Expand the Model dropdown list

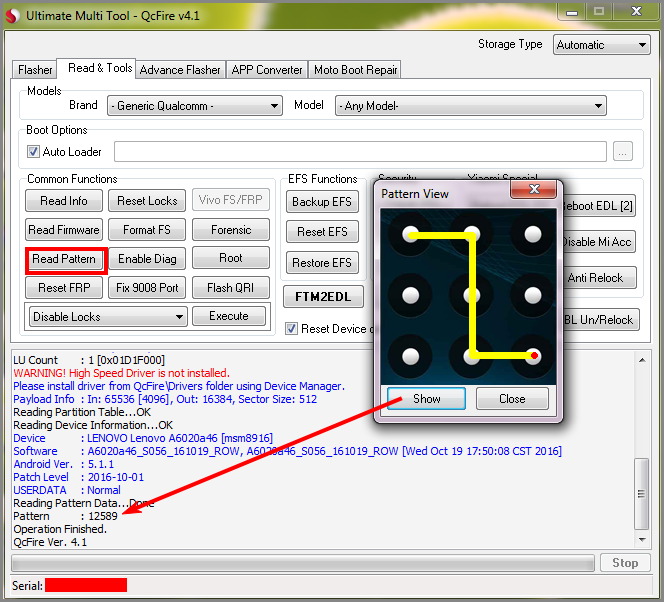point(470,105)
